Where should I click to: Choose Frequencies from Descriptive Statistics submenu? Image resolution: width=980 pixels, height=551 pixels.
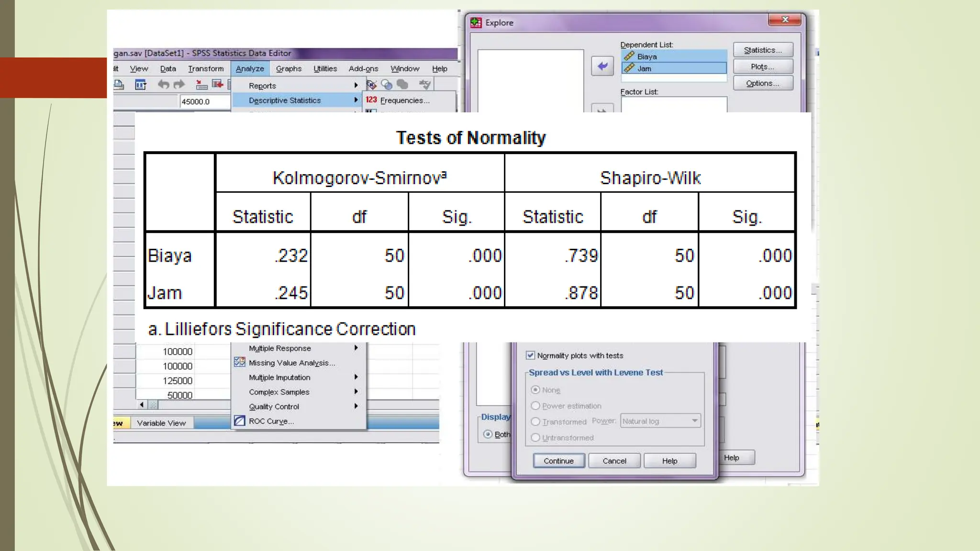pos(404,100)
